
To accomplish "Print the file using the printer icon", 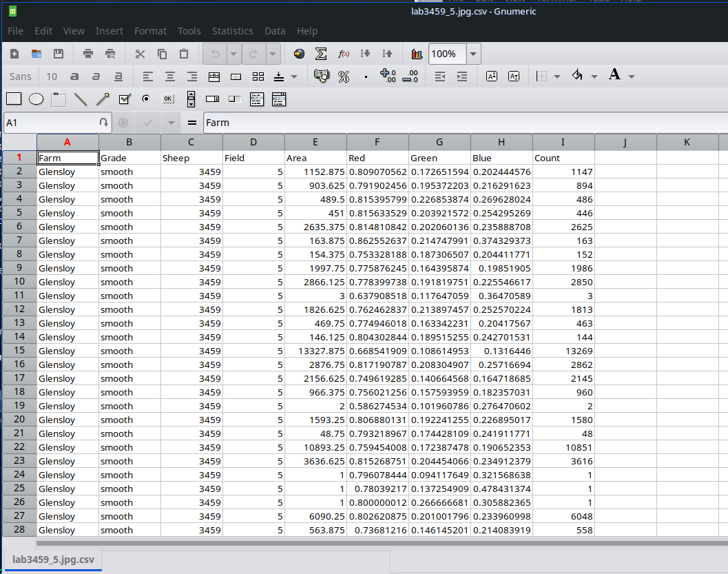I will (x=87, y=54).
